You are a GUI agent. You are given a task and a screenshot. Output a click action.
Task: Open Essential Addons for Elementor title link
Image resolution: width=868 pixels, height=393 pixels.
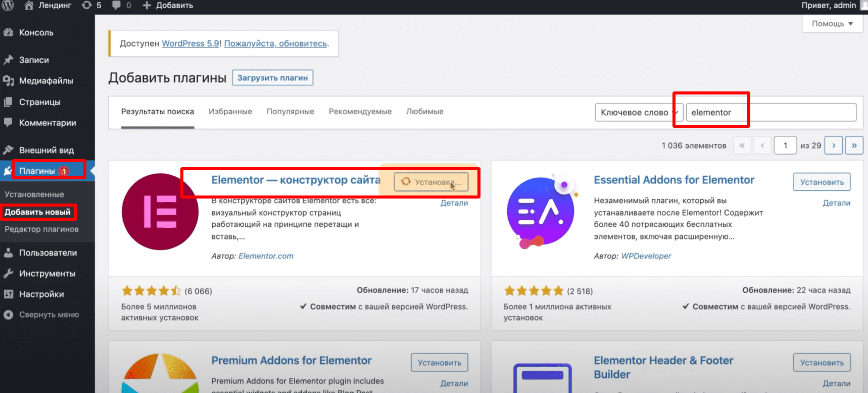coord(674,180)
